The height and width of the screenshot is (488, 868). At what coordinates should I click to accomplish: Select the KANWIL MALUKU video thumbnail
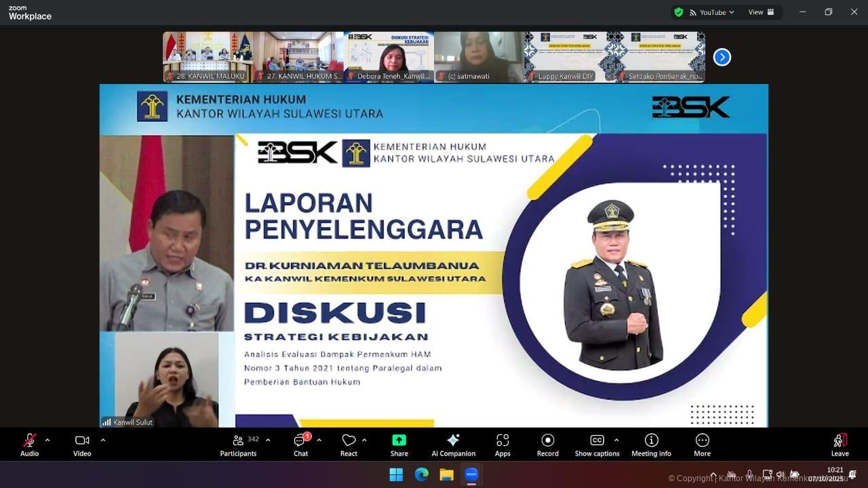click(x=208, y=57)
